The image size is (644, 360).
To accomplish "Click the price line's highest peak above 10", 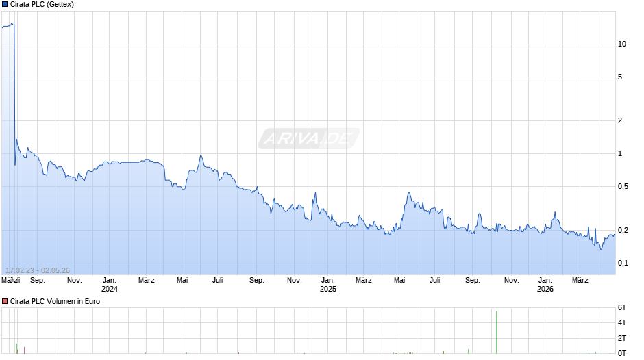I will 12,24.
